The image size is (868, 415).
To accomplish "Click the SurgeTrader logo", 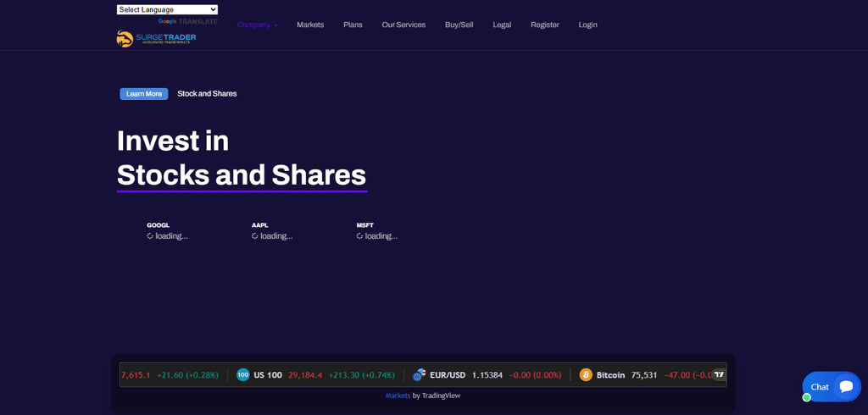I will coord(156,38).
